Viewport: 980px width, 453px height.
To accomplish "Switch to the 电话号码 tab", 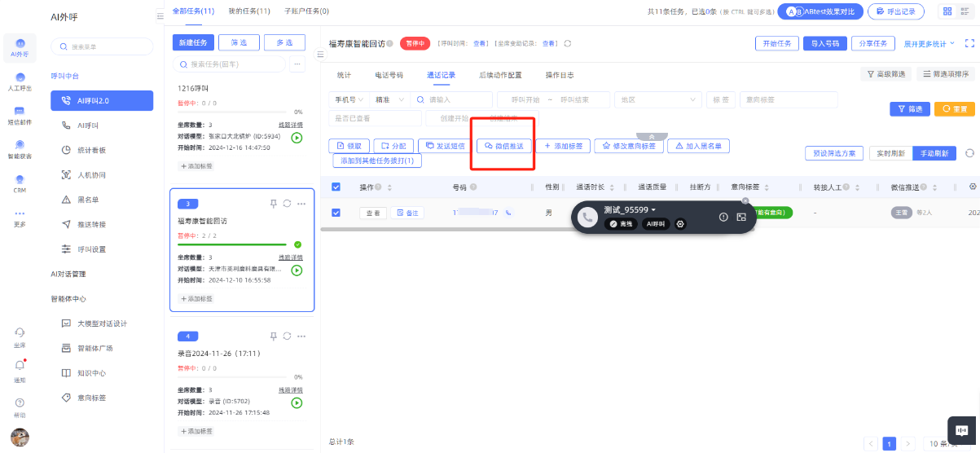I will [389, 75].
